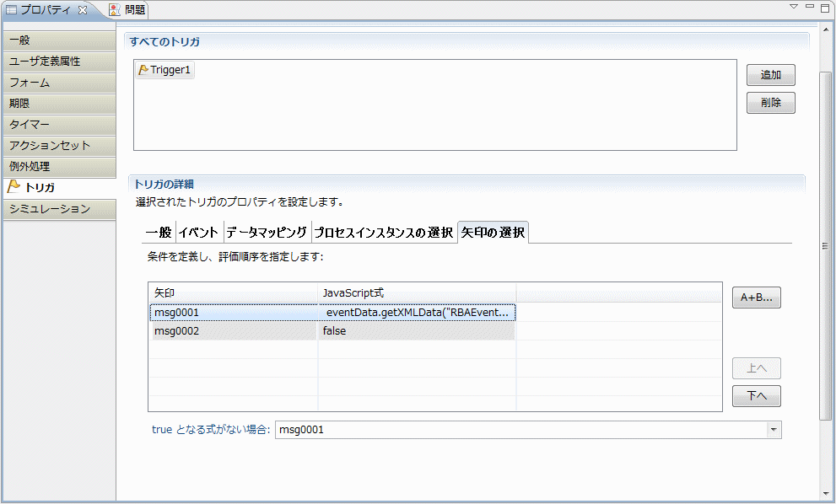836x504 pixels.
Task: Open the プロセスインスタンスの選択 tab
Action: (384, 233)
